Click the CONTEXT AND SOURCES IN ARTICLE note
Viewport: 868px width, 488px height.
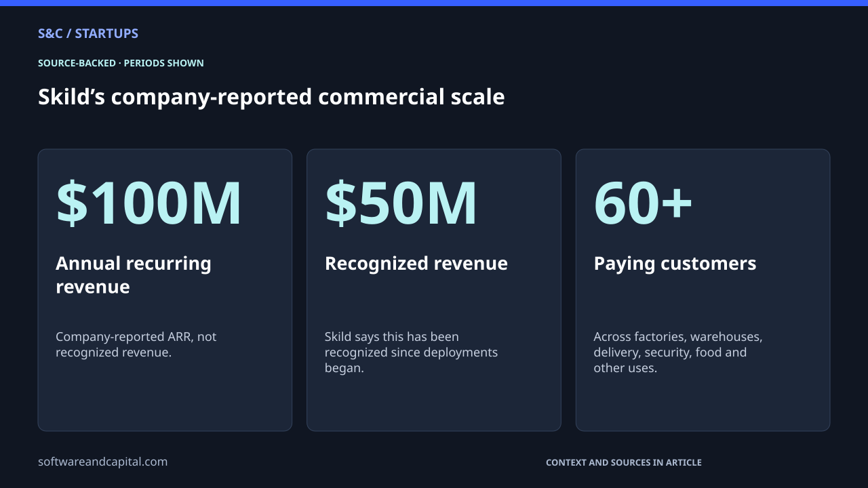coord(624,462)
